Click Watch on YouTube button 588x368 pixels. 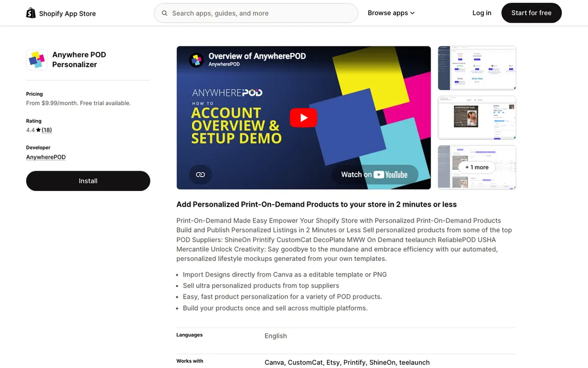click(375, 175)
